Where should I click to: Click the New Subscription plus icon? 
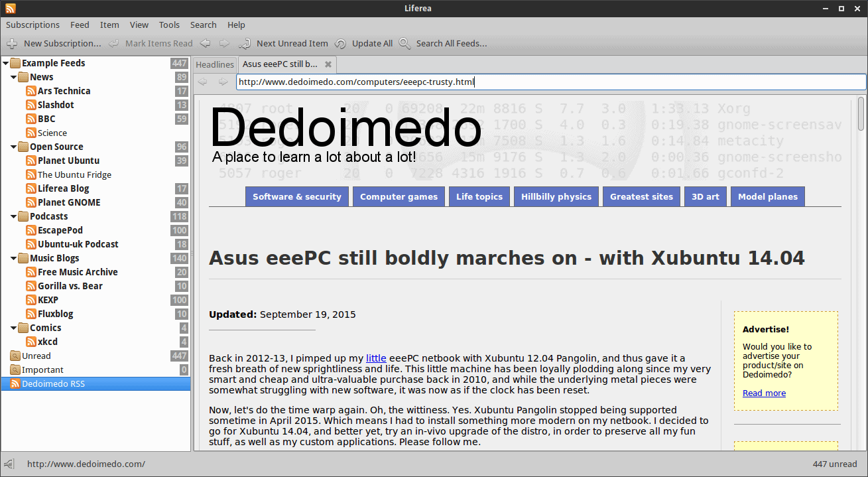click(x=12, y=44)
